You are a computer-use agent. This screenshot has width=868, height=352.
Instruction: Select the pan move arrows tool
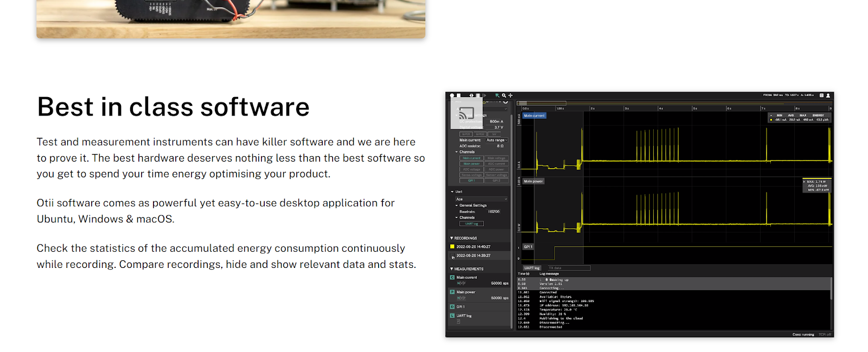tap(510, 95)
